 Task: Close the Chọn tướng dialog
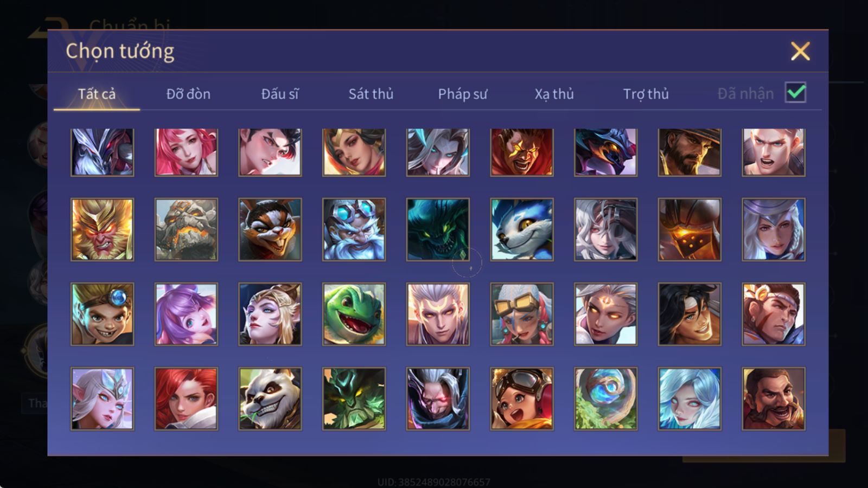[800, 51]
